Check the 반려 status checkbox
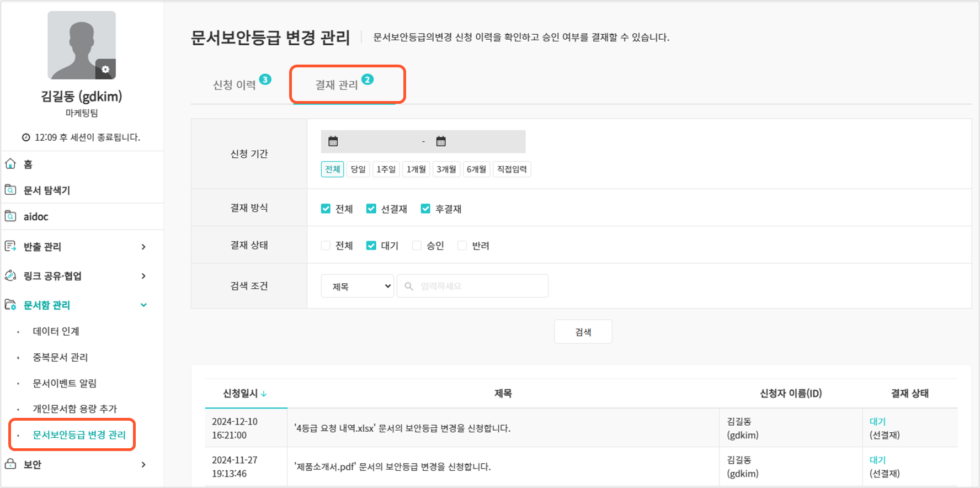 tap(462, 246)
